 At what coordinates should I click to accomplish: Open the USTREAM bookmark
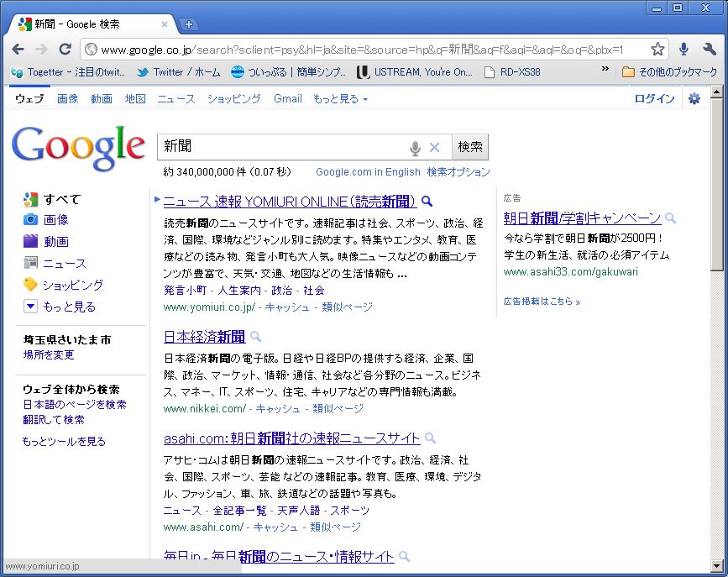click(415, 72)
